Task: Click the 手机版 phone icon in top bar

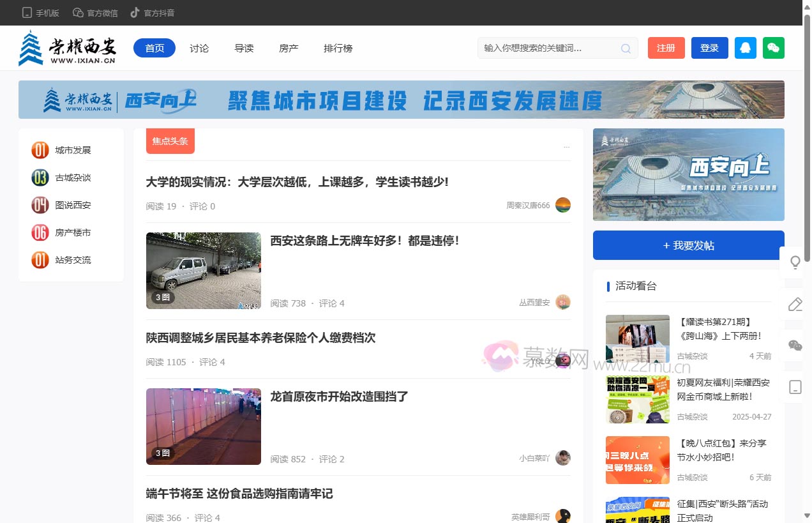Action: coord(26,12)
